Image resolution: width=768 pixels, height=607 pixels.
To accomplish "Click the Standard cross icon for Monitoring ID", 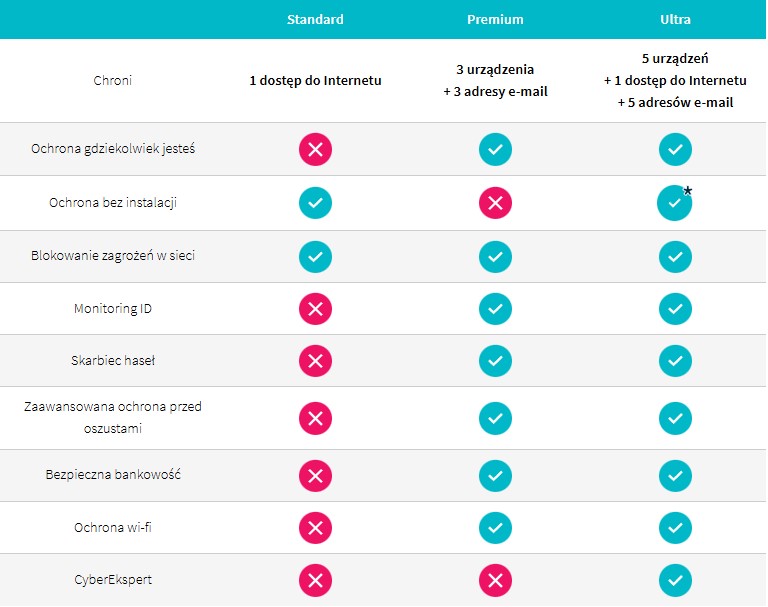I will (315, 309).
